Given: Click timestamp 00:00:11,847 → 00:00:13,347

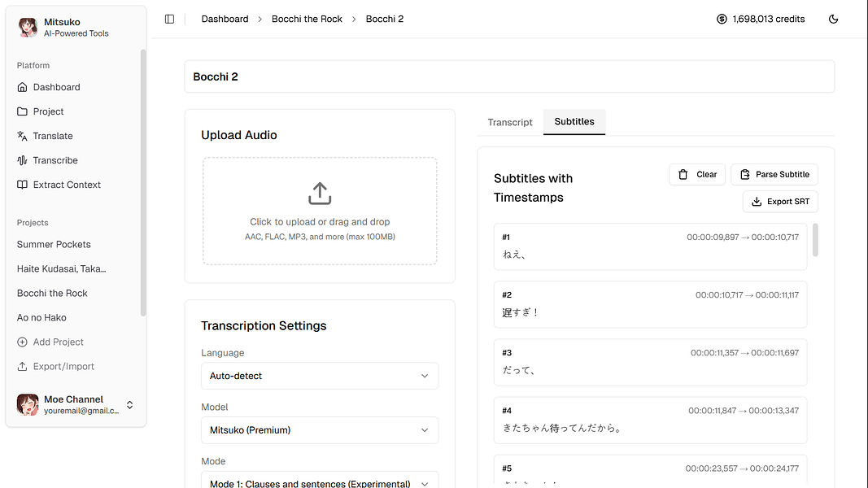Looking at the screenshot, I should click(744, 411).
